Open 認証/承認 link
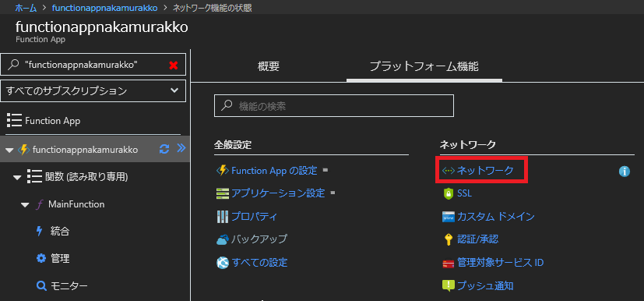 tap(477, 239)
